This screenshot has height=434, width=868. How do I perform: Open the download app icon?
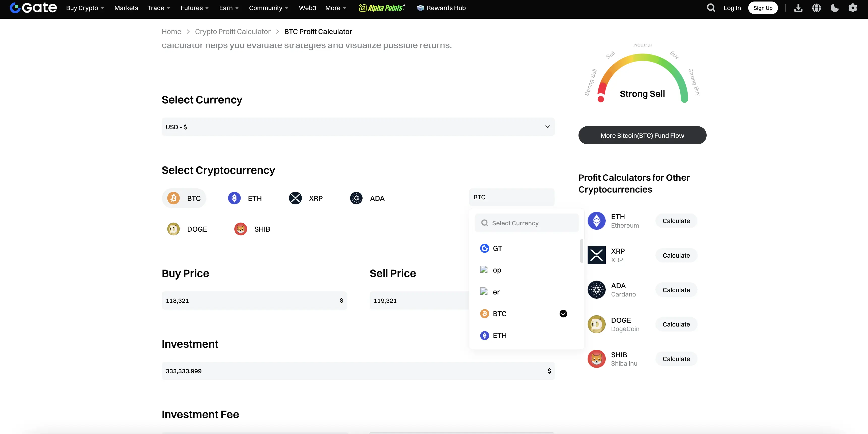(798, 8)
